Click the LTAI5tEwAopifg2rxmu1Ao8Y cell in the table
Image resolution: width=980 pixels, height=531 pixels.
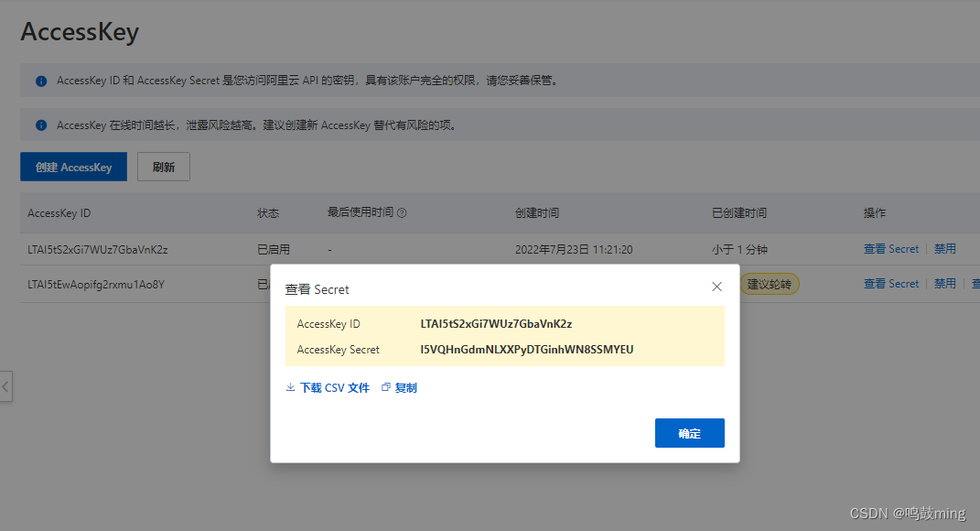pos(96,285)
